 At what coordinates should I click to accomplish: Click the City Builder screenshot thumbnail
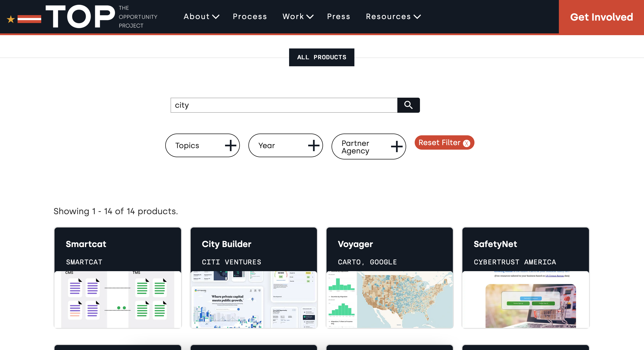[x=254, y=299]
